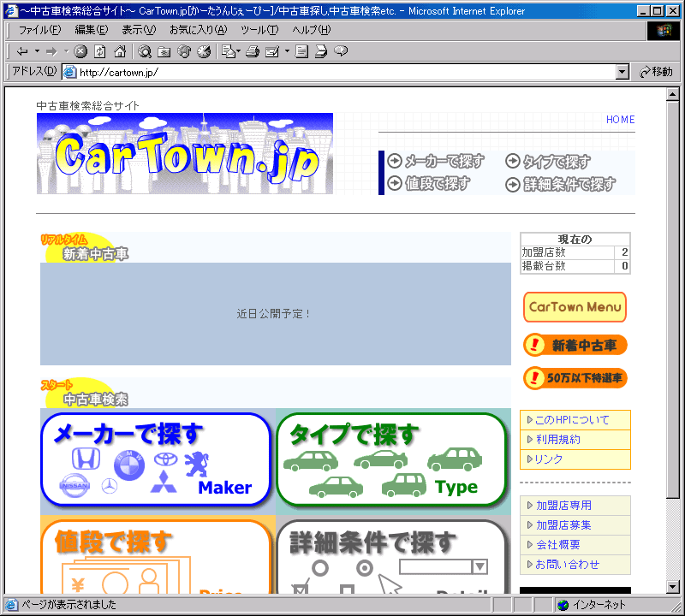685x616 pixels.
Task: Click the CarTown.jp logo banner
Action: click(x=185, y=153)
